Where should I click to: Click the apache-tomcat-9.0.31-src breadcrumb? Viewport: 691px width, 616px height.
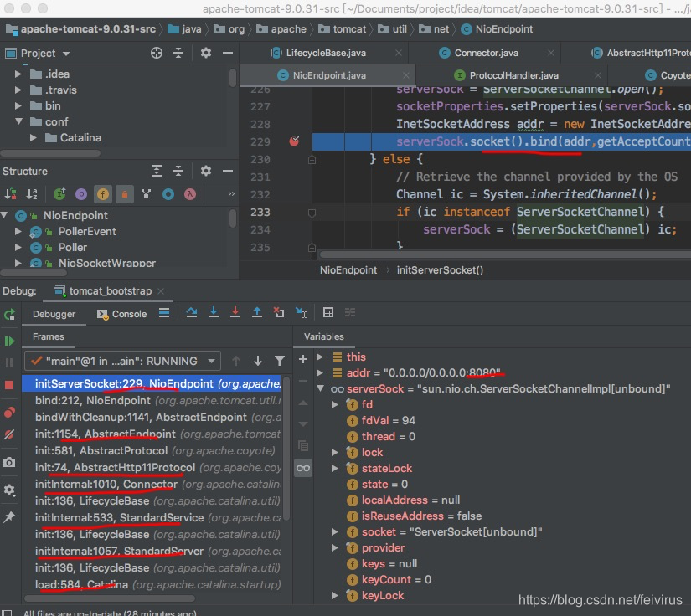coord(81,29)
